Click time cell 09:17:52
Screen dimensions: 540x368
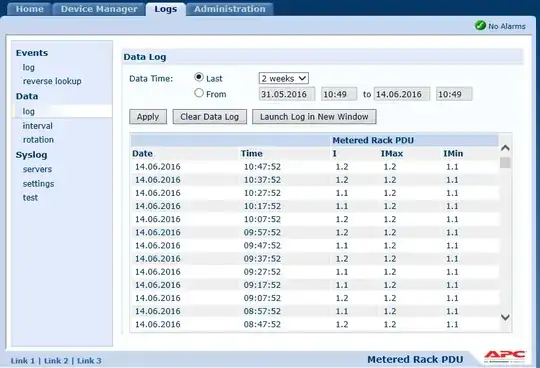pos(262,285)
